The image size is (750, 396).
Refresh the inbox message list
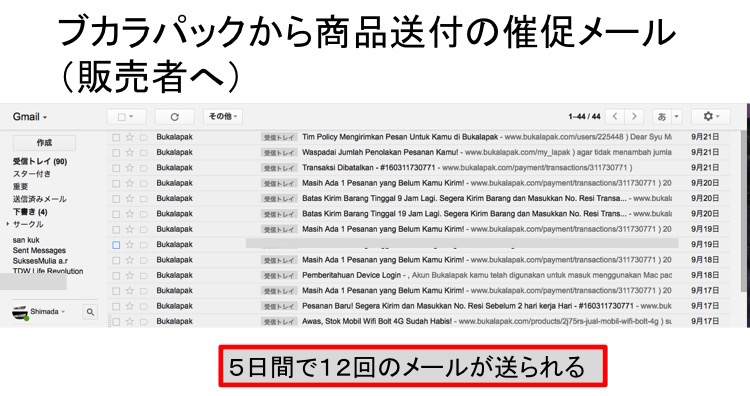[x=175, y=117]
